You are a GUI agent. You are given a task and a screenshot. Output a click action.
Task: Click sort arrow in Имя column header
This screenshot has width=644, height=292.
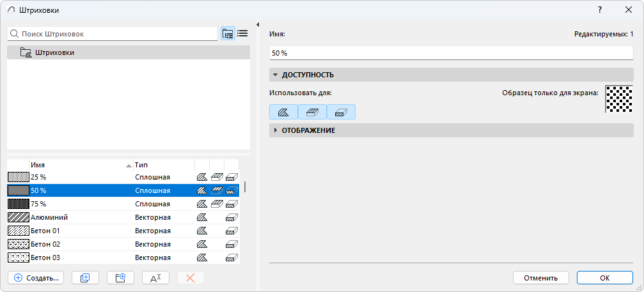click(x=129, y=165)
